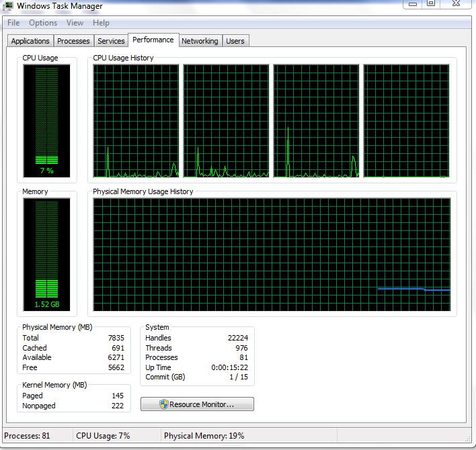Switch to the Users tab
Viewport: 476px width, 450px height.
click(x=235, y=41)
